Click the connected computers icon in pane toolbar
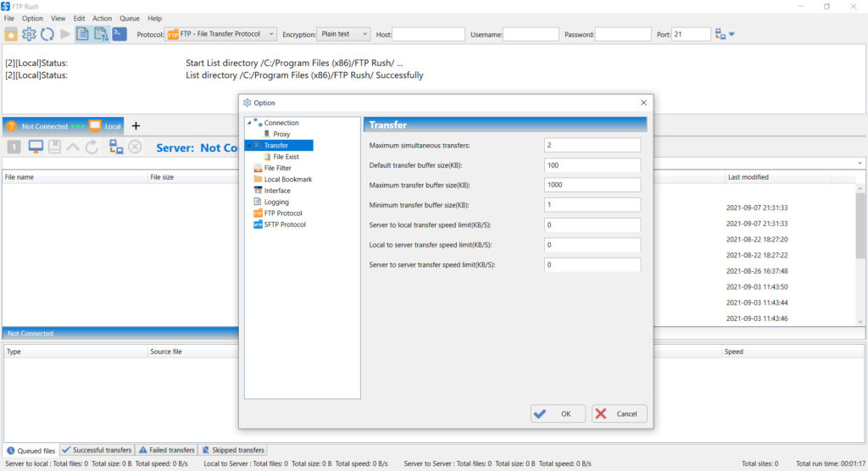868x471 pixels. coord(115,147)
